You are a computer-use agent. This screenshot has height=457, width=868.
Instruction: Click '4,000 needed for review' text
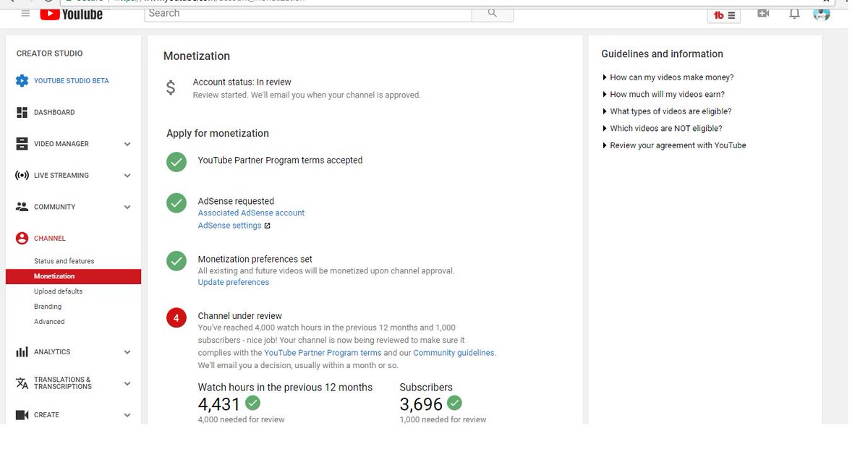(x=241, y=419)
